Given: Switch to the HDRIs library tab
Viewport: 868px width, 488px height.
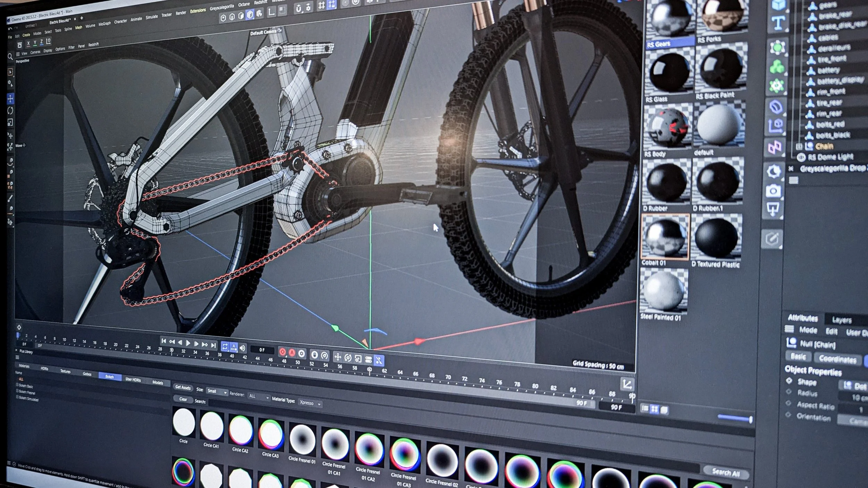Looking at the screenshot, I should (x=44, y=369).
